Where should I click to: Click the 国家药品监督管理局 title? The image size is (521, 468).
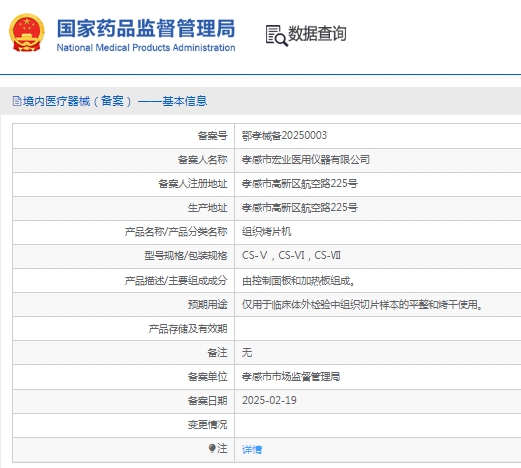click(146, 28)
